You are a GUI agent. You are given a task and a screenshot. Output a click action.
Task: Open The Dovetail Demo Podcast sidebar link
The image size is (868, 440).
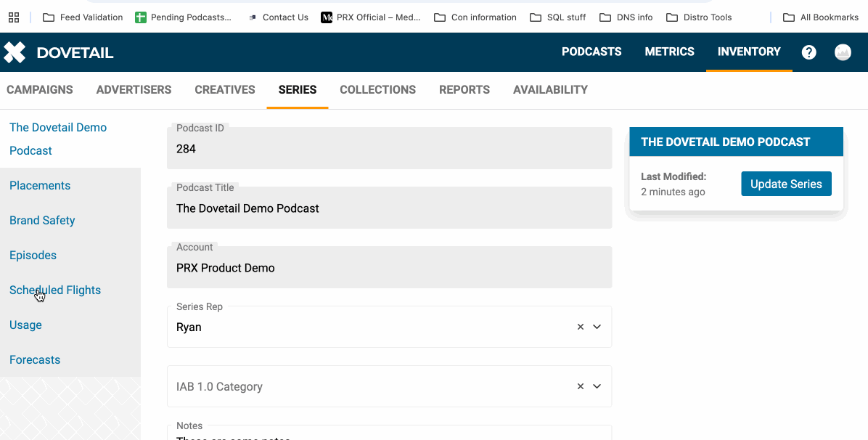[x=57, y=139]
